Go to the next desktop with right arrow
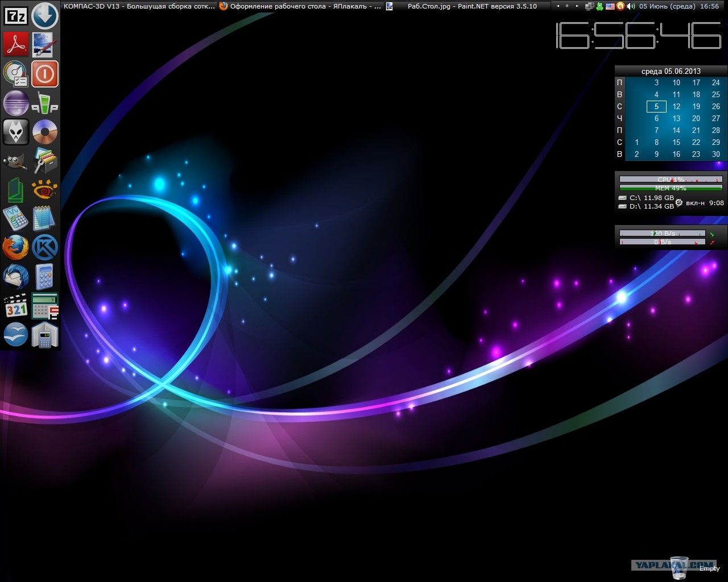This screenshot has width=728, height=582. click(x=577, y=6)
